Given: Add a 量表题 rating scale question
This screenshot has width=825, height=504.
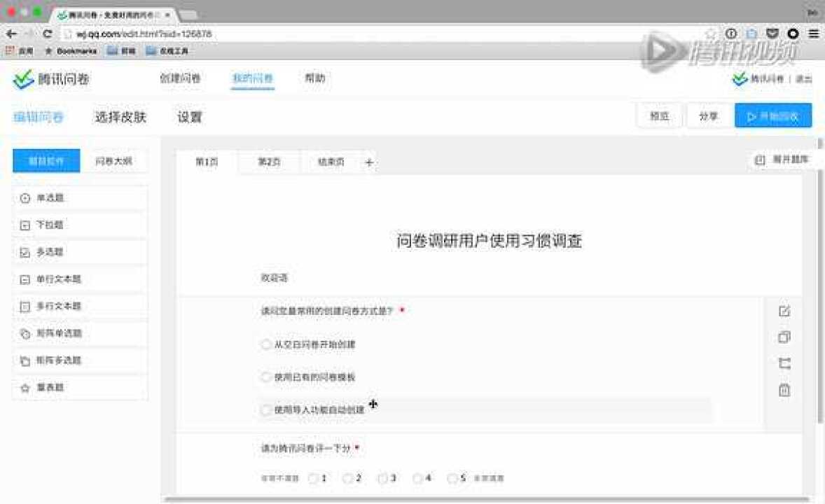Looking at the screenshot, I should click(80, 387).
